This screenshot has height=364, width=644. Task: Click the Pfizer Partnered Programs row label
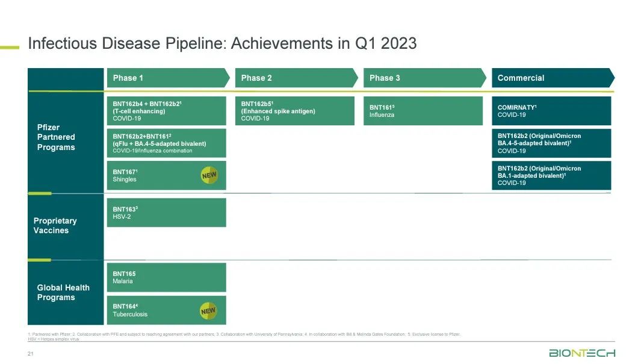click(56, 137)
